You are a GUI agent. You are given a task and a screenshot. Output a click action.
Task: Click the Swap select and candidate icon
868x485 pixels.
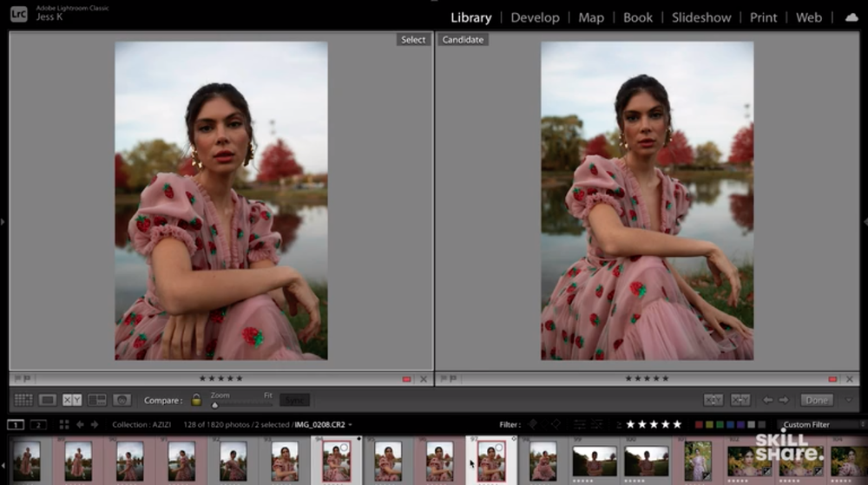pos(713,400)
